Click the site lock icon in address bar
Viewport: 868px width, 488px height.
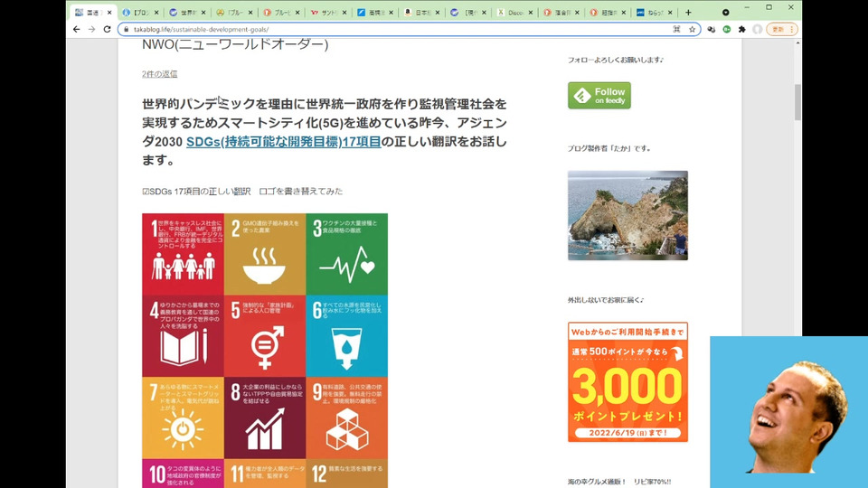pyautogui.click(x=127, y=29)
